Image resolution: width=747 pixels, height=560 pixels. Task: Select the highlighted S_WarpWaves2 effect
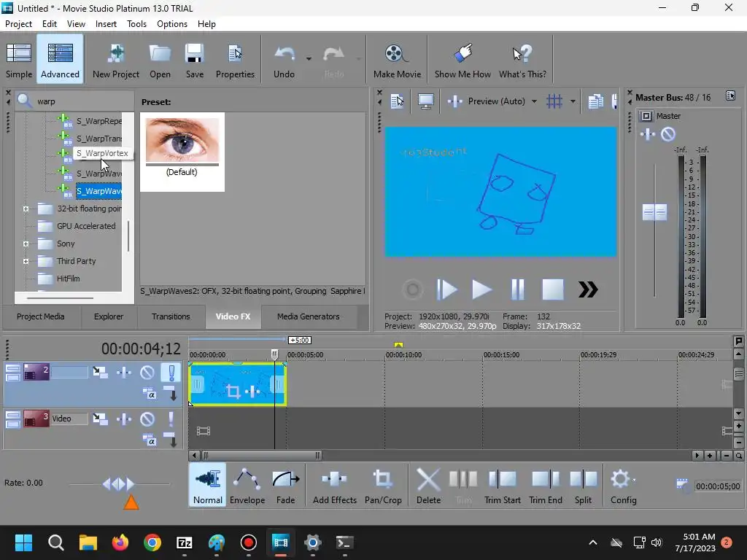point(99,191)
